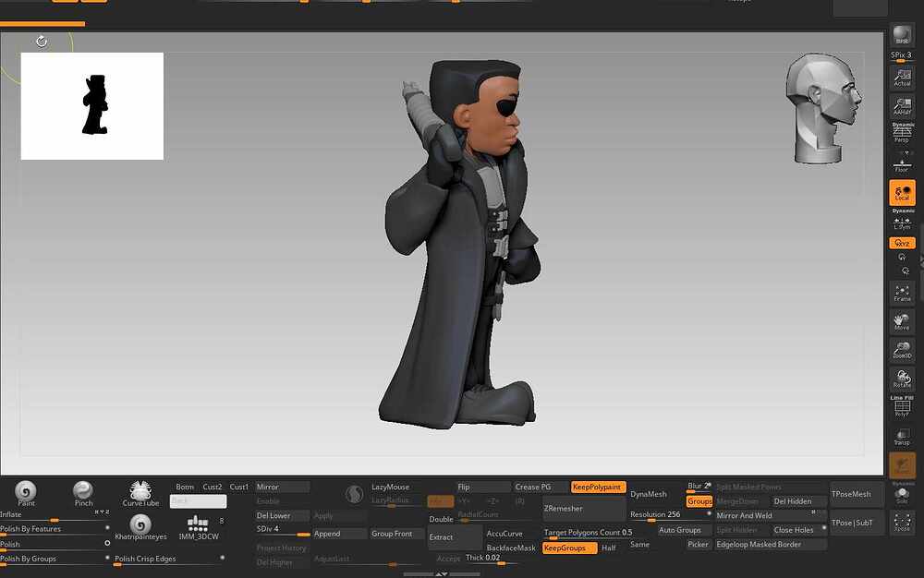Image resolution: width=924 pixels, height=578 pixels.
Task: Click the Close Holes button
Action: [799, 530]
